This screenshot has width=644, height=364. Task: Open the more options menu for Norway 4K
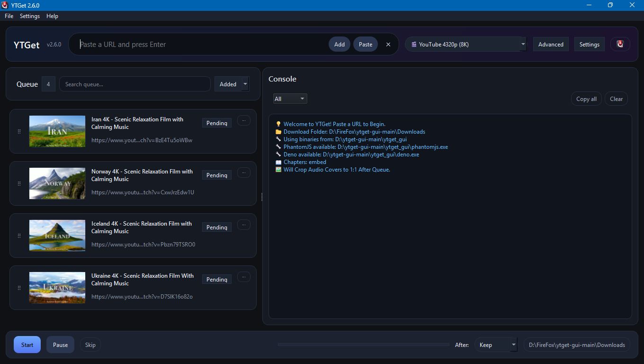(243, 173)
